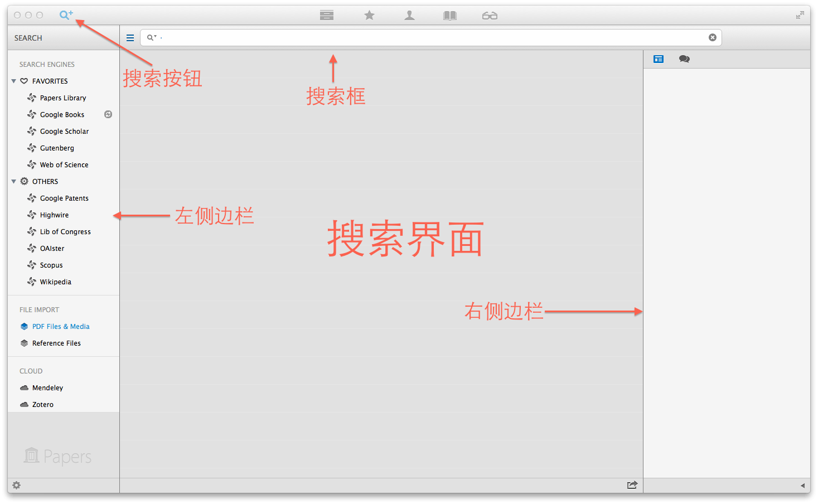Clear the search field with the X button

click(713, 37)
